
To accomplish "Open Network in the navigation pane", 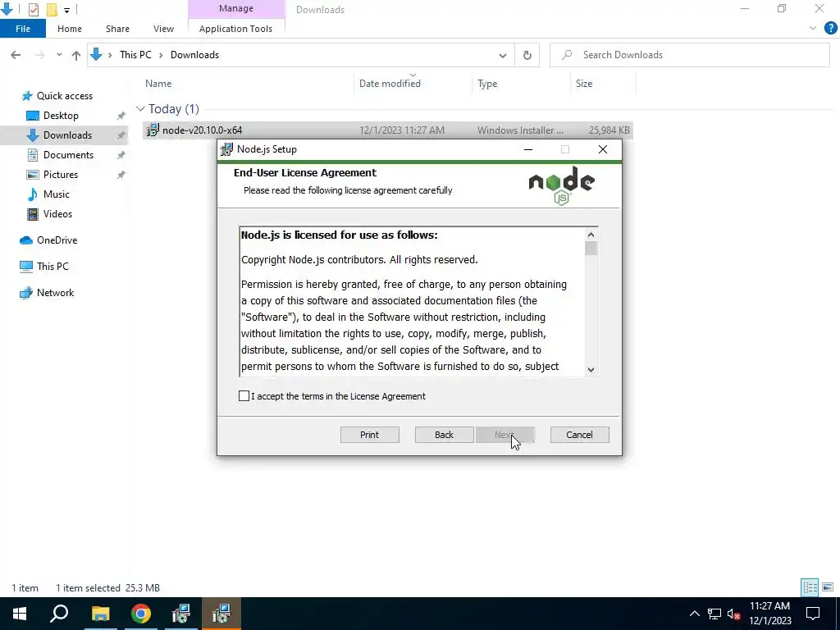I will (55, 293).
